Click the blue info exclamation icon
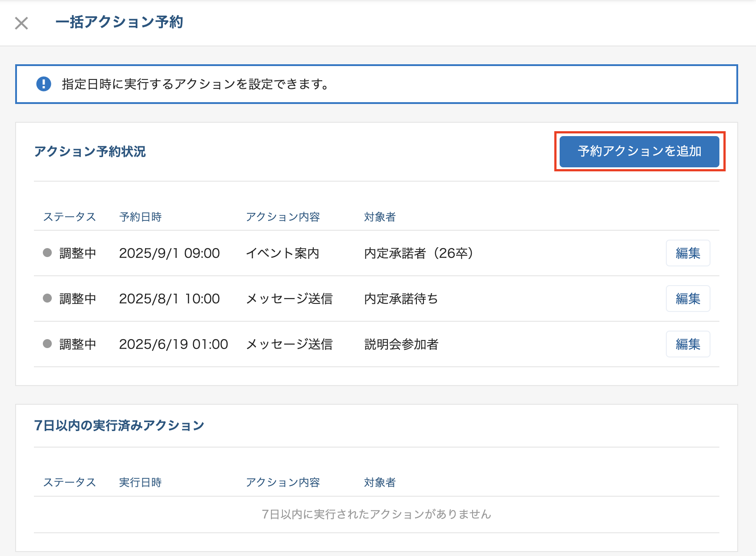This screenshot has width=756, height=556. (x=44, y=84)
